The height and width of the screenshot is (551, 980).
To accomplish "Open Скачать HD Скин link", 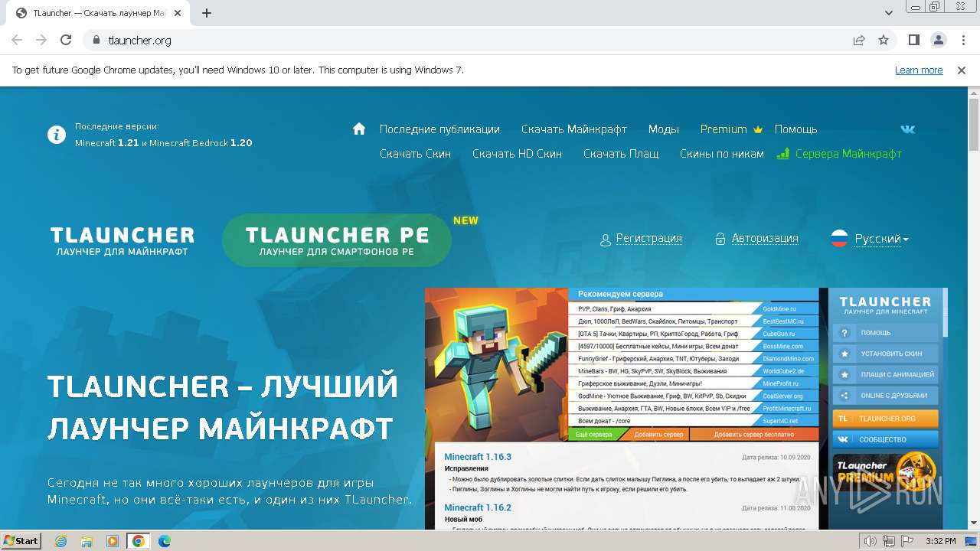I will [x=517, y=154].
